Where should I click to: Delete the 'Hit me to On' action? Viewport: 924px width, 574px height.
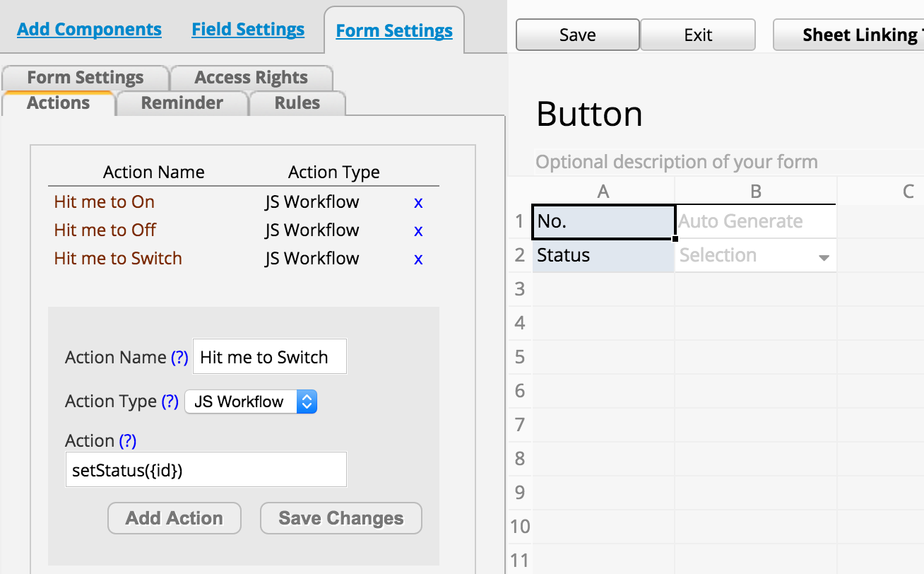[x=418, y=201]
